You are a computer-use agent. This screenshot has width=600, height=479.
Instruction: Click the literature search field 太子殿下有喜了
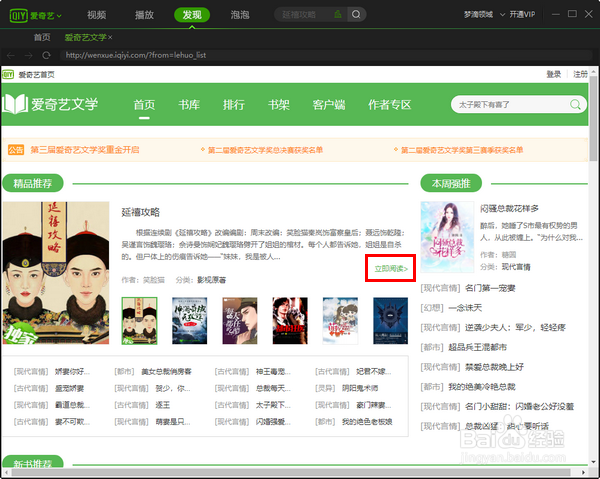tap(511, 104)
